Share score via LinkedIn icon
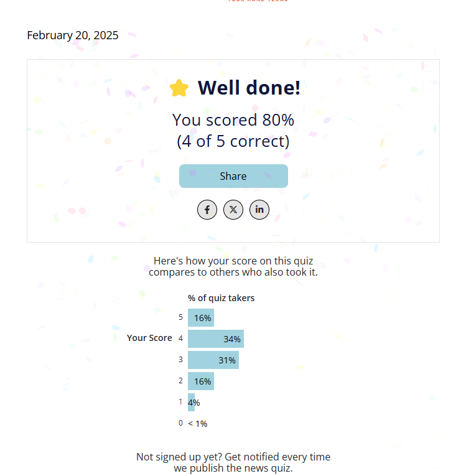The width and height of the screenshot is (461, 476). [259, 210]
